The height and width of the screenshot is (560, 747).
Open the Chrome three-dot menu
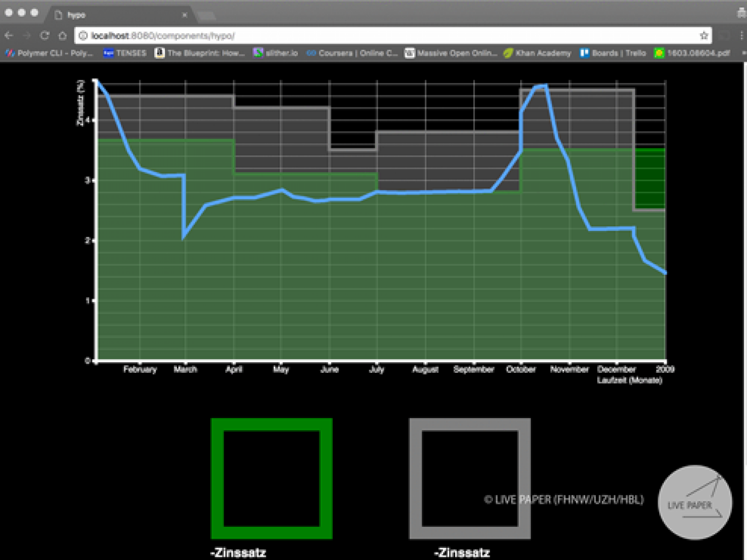[x=741, y=35]
